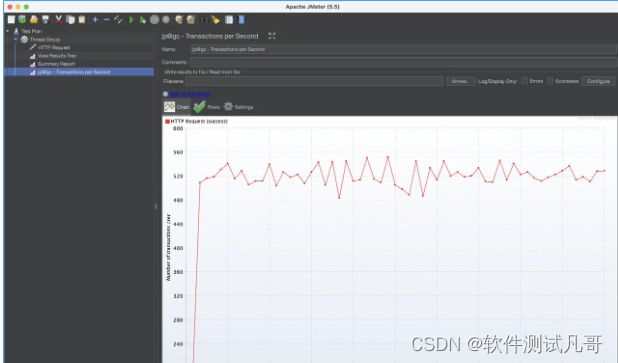Select Test Plan in the tree

(31, 31)
